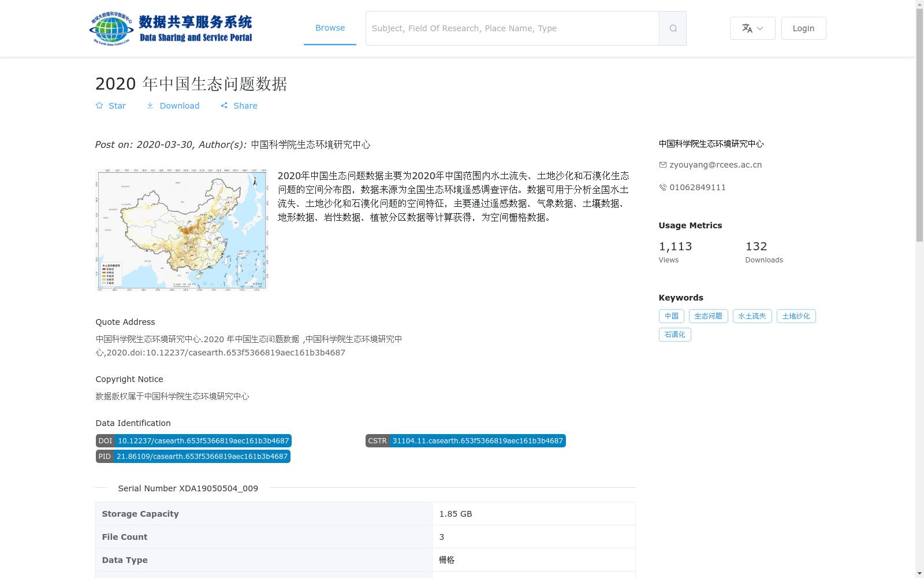924x578 pixels.
Task: Focus the subject search input field
Action: (x=512, y=28)
